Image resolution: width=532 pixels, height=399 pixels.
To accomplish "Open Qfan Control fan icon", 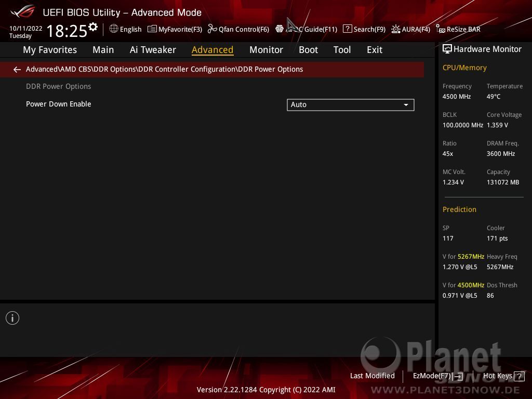I will [x=212, y=29].
